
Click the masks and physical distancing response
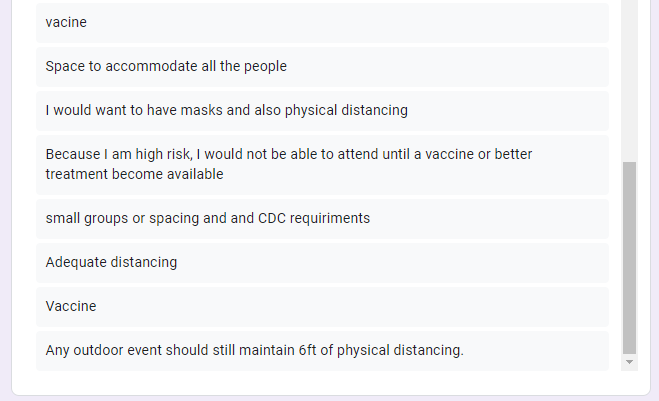tap(322, 111)
